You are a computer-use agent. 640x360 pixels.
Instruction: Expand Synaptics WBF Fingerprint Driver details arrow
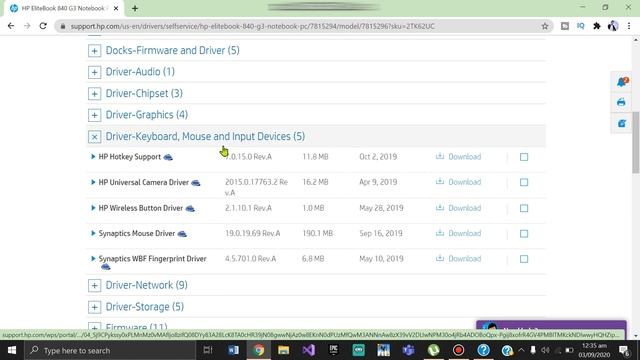(93, 258)
